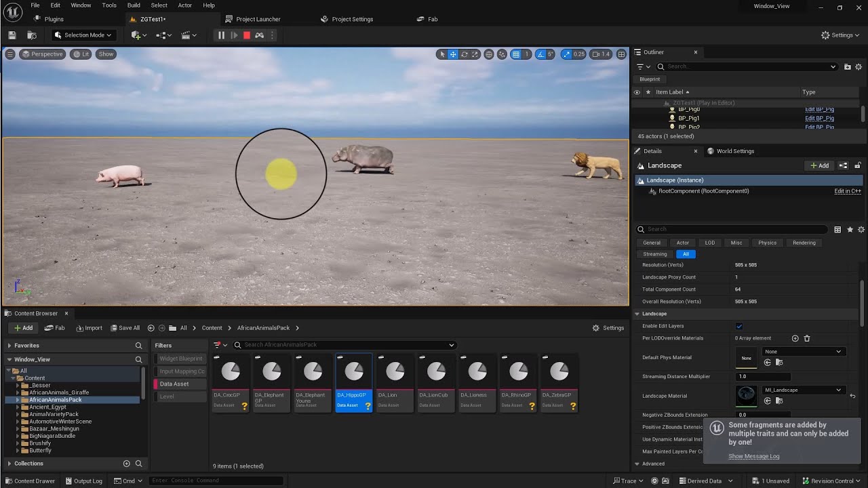Viewport: 868px width, 488px height.
Task: Click the Landscape Material thumbnail
Action: [x=747, y=396]
